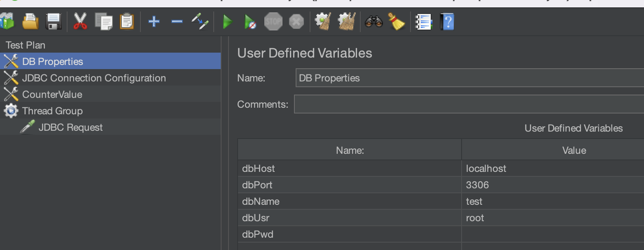The image size is (644, 250).
Task: Select the Thread Group node
Action: (x=52, y=111)
